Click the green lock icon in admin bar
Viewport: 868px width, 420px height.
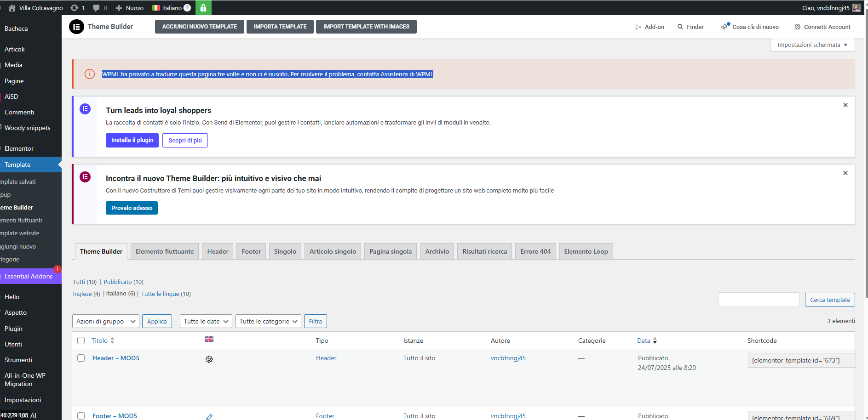[203, 8]
